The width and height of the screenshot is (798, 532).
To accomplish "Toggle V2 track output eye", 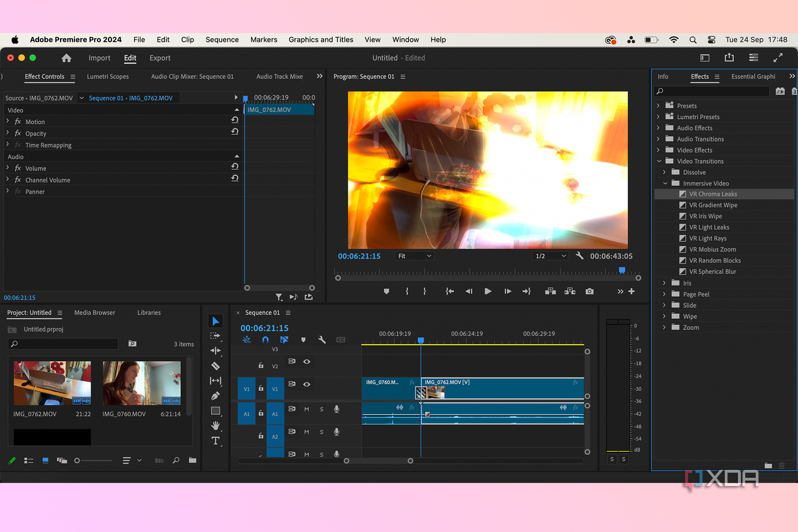I will point(306,362).
